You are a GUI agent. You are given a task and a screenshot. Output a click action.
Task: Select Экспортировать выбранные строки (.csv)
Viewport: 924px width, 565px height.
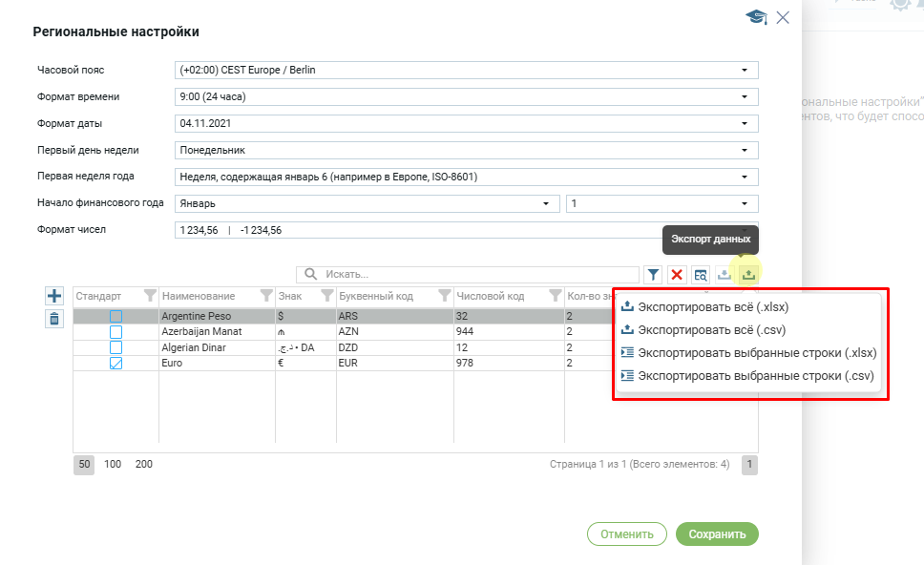(x=755, y=375)
